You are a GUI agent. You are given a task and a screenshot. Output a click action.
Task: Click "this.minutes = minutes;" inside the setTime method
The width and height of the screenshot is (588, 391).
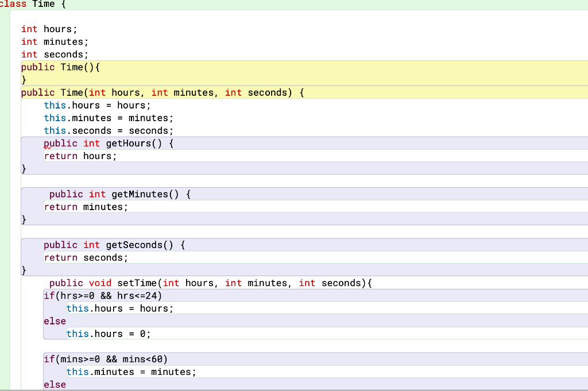(131, 372)
